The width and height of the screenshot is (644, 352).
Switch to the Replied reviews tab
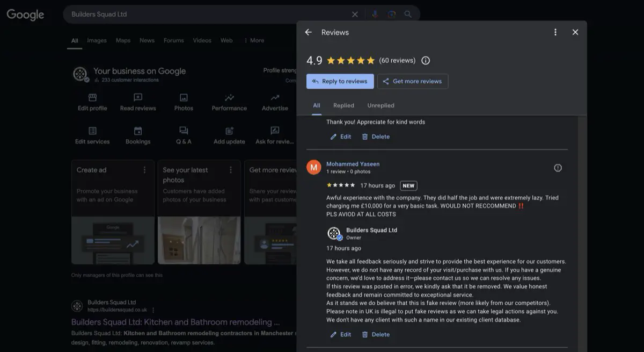pyautogui.click(x=343, y=105)
